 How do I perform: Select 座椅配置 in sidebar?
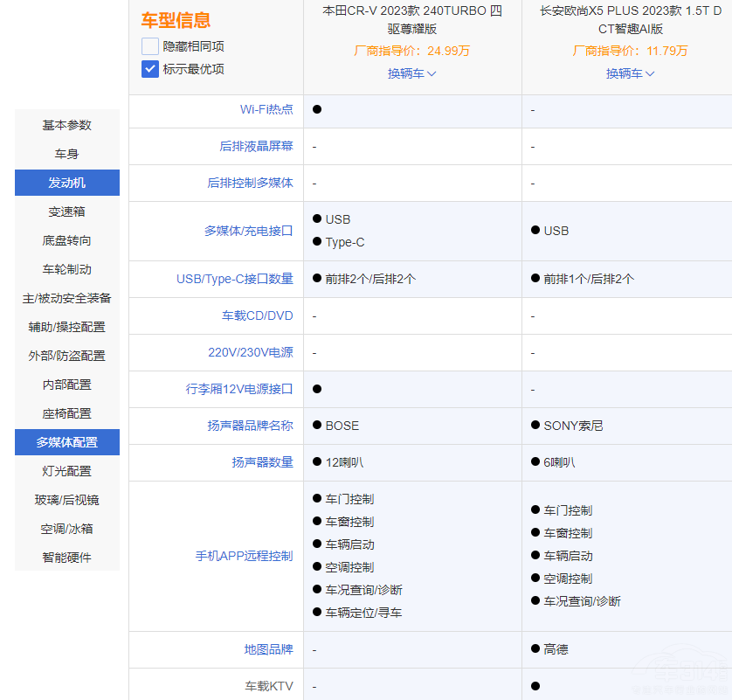pos(66,413)
